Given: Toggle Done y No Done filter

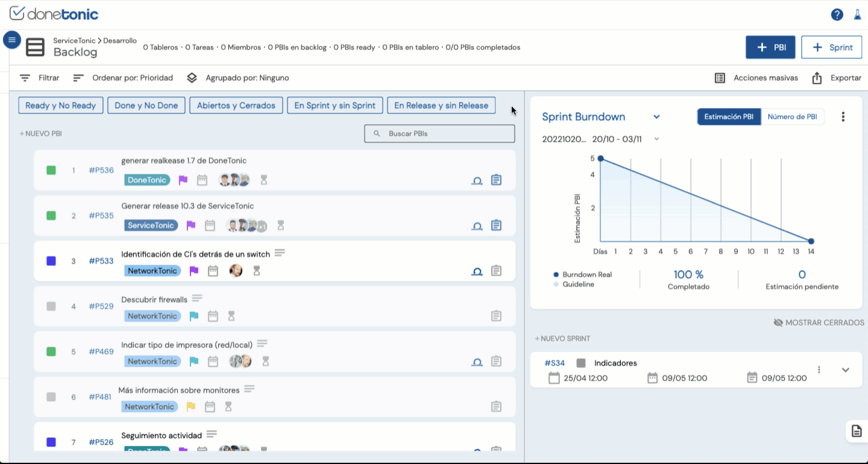Looking at the screenshot, I should 146,105.
